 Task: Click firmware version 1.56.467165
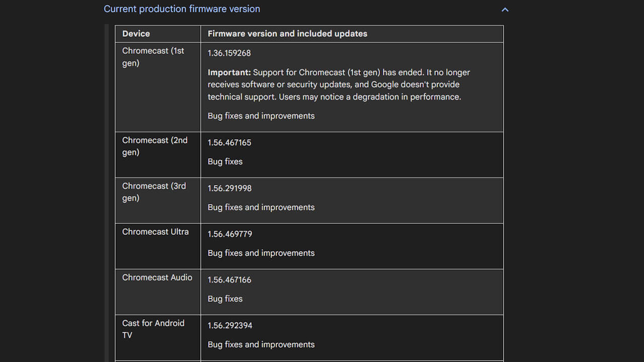(x=229, y=142)
